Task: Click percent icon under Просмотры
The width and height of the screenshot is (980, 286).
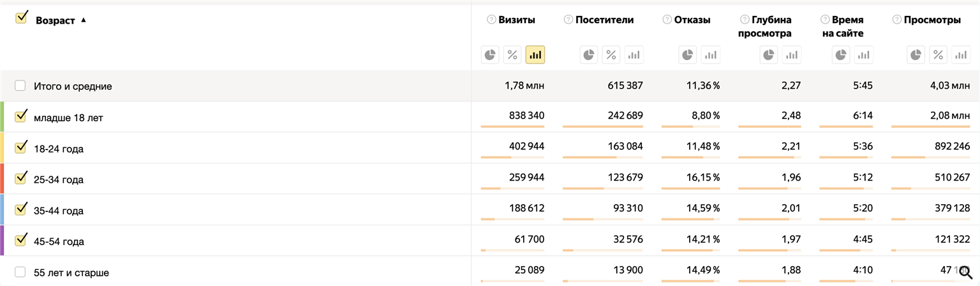Action: (938, 55)
